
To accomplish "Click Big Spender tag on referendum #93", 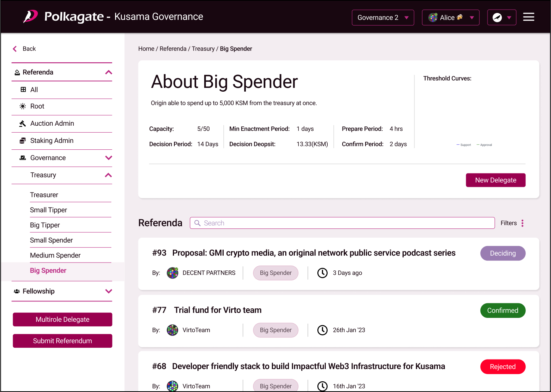I will click(276, 273).
